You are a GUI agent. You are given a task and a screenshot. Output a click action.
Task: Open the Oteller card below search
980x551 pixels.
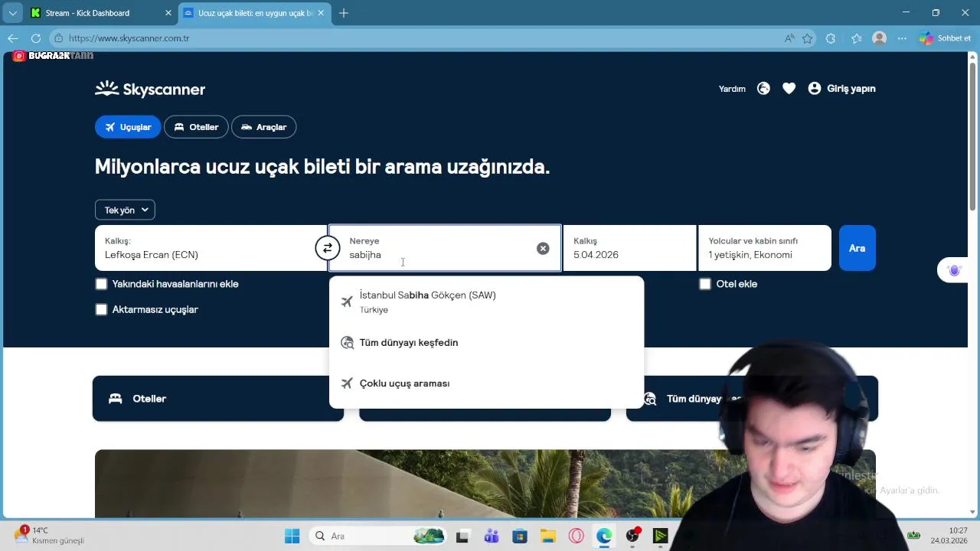pyautogui.click(x=218, y=399)
